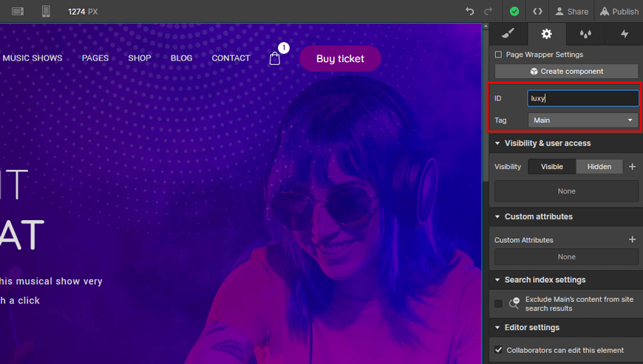Check the green publish status icon

[x=514, y=12]
